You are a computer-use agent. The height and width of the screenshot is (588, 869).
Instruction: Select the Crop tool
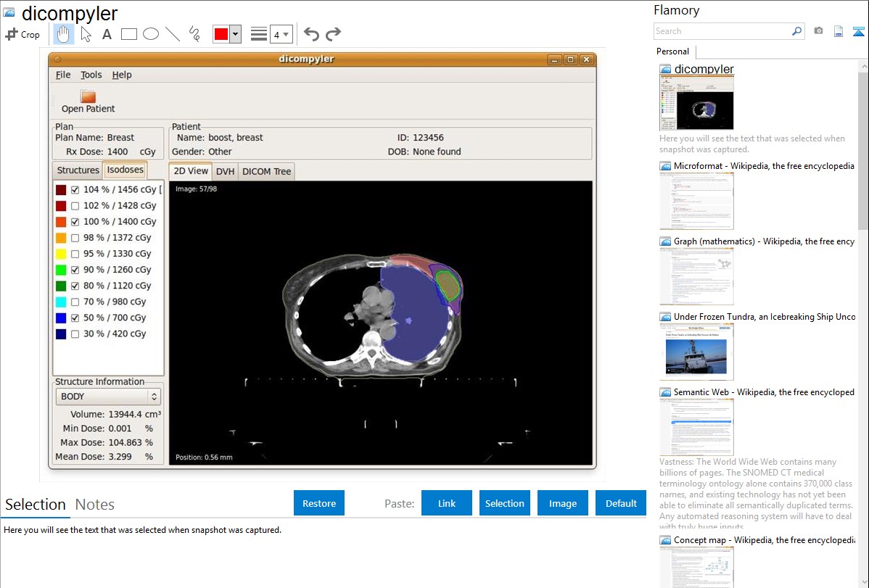22,34
